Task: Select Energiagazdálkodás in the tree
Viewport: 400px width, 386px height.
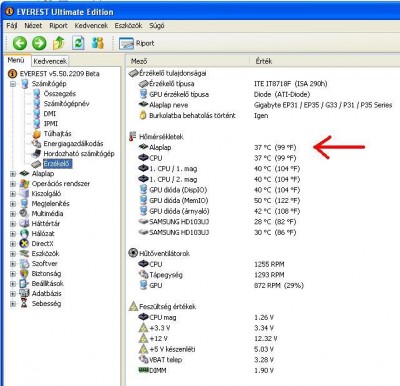Action: (73, 144)
